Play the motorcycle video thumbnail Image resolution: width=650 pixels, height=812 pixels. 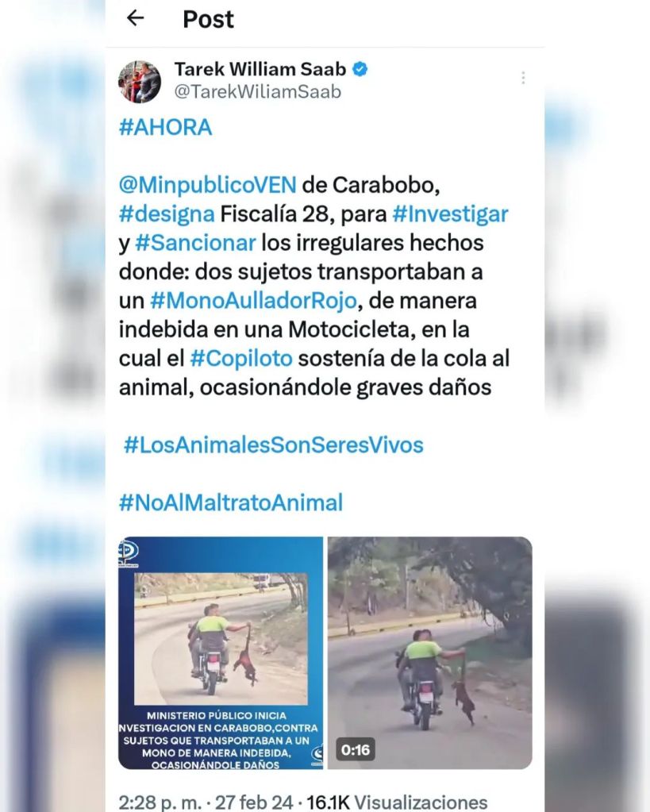430,653
